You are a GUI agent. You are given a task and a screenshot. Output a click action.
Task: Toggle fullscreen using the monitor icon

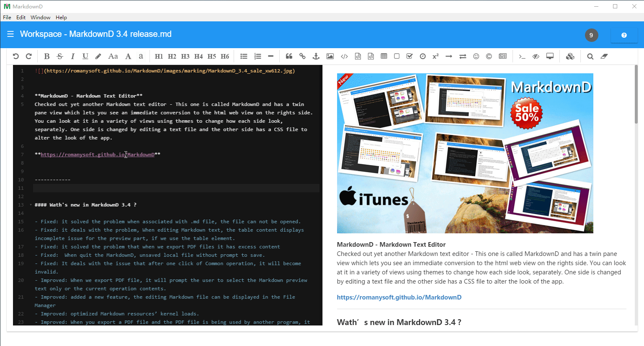pyautogui.click(x=550, y=56)
